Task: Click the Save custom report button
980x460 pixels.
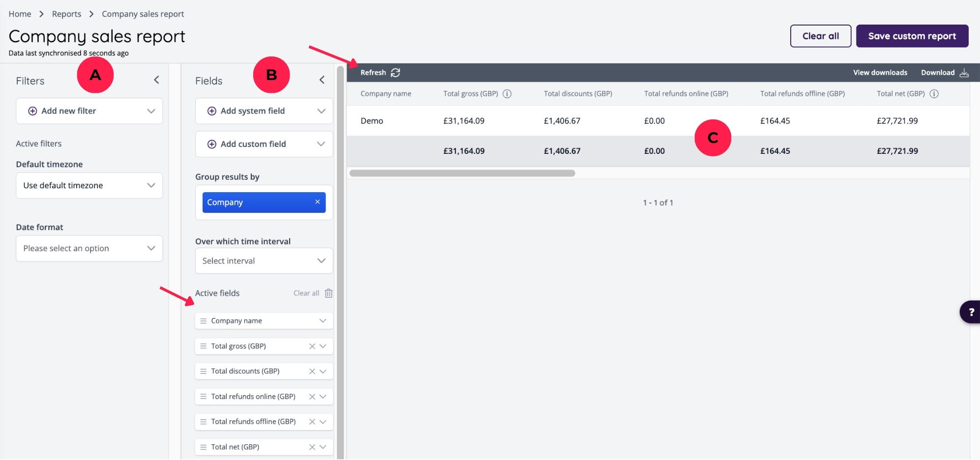Action: tap(912, 36)
